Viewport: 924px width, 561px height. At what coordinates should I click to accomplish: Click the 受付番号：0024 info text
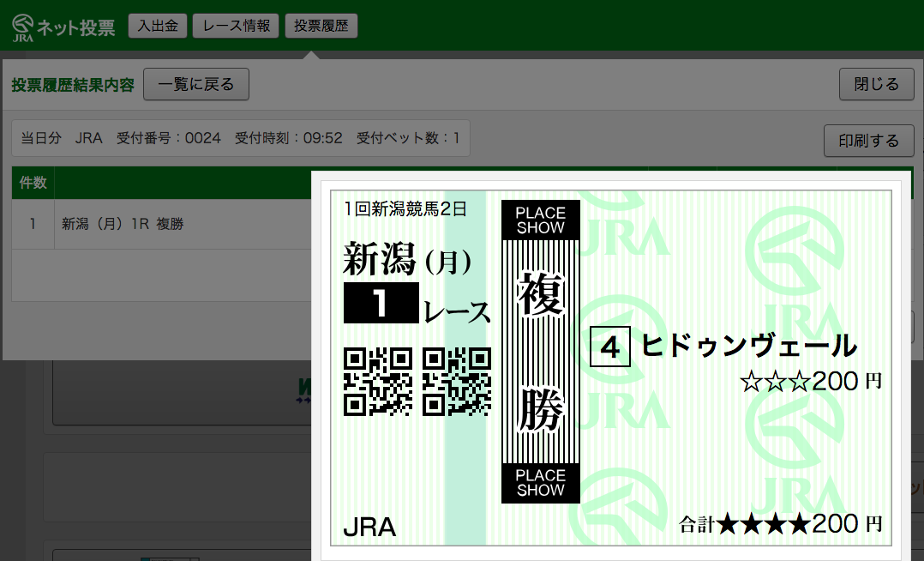click(169, 138)
